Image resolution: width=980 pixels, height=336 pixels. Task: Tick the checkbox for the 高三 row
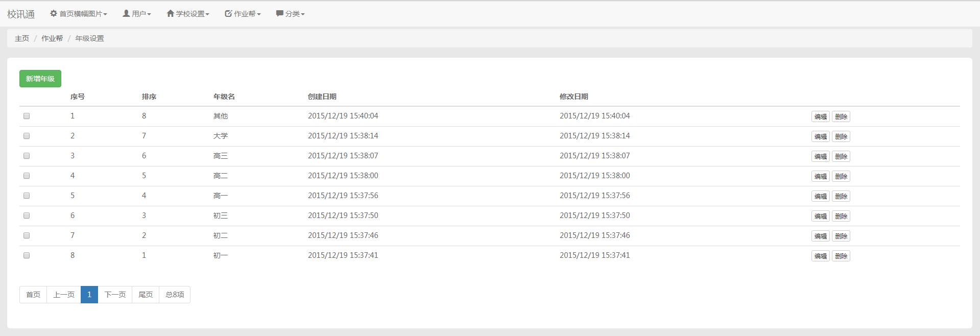[27, 156]
